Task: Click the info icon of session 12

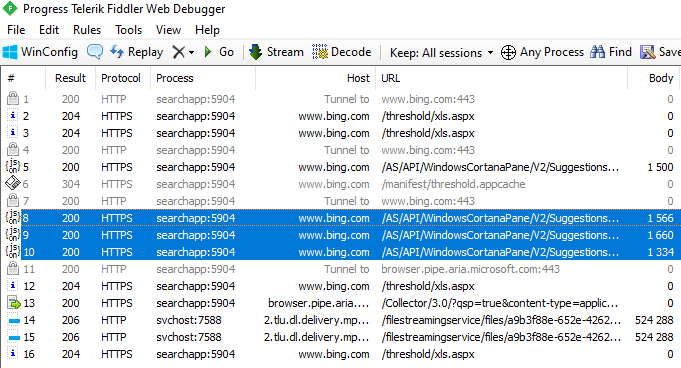Action: pos(13,285)
